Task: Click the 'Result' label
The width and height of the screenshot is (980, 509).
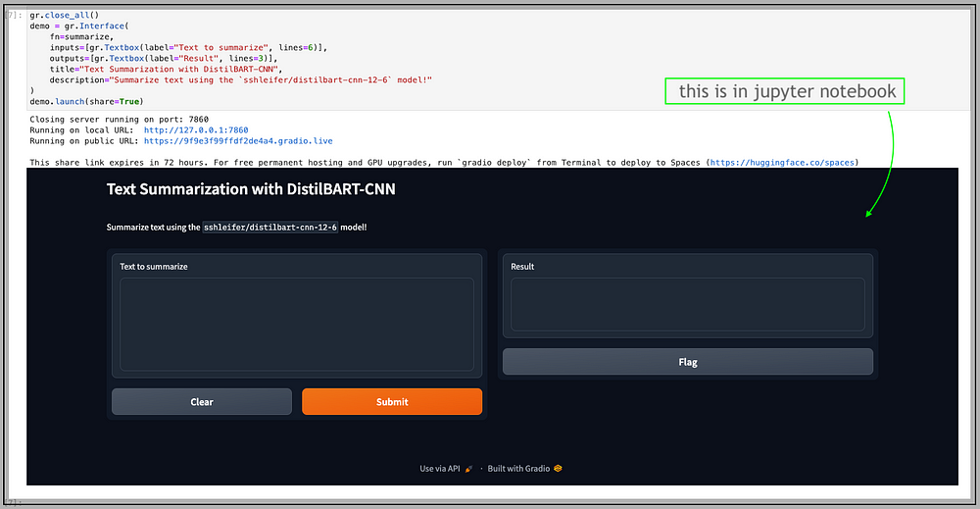Action: (x=522, y=267)
